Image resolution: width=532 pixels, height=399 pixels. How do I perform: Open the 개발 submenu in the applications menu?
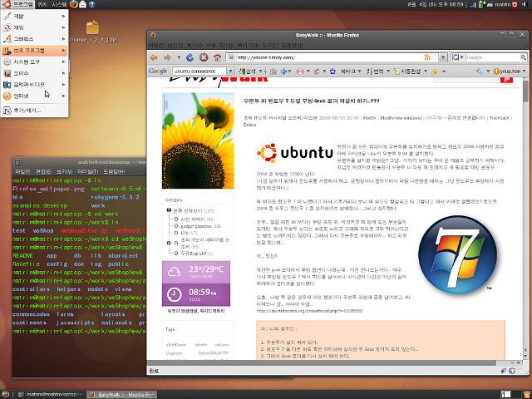tap(34, 16)
